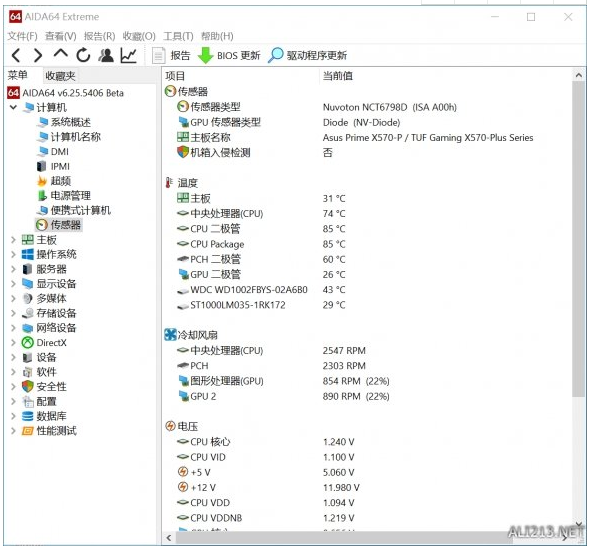Switch to the 收藏夹 tab

pyautogui.click(x=60, y=76)
